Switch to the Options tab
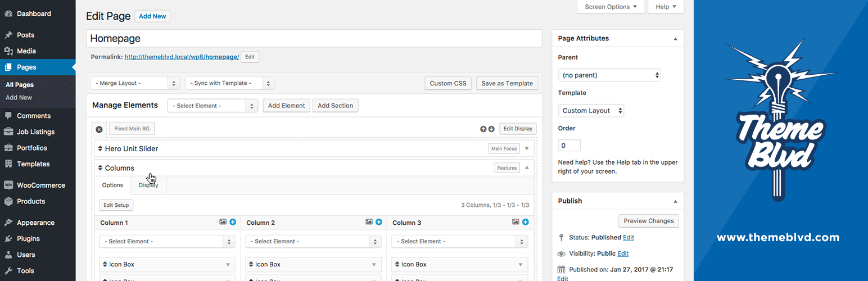Image resolution: width=868 pixels, height=281 pixels. (x=112, y=185)
